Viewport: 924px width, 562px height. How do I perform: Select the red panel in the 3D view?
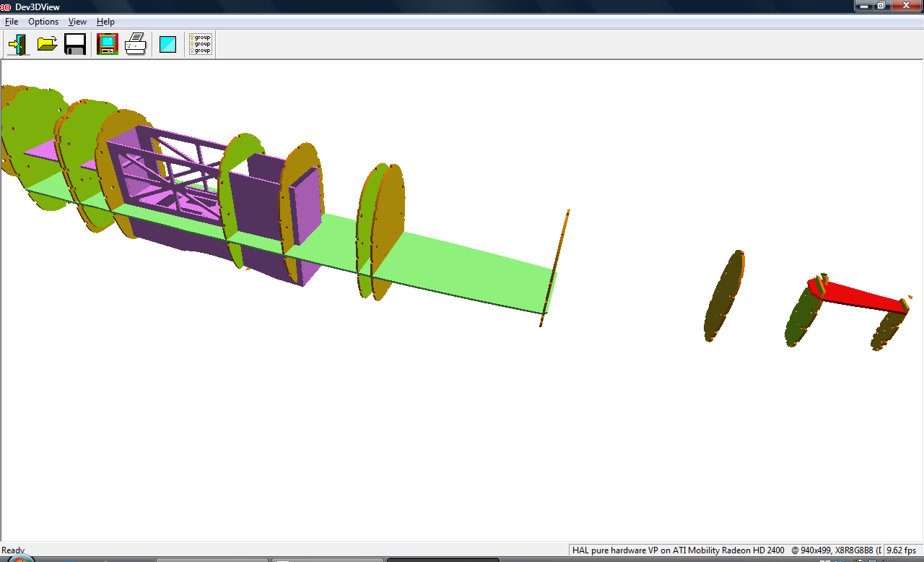pos(859,295)
